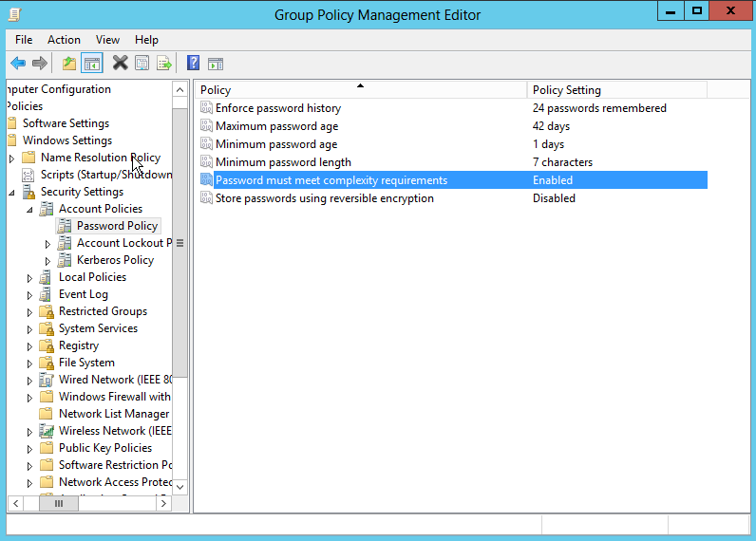756x541 pixels.
Task: Click the blue Back arrow toolbar icon
Action: 18,63
